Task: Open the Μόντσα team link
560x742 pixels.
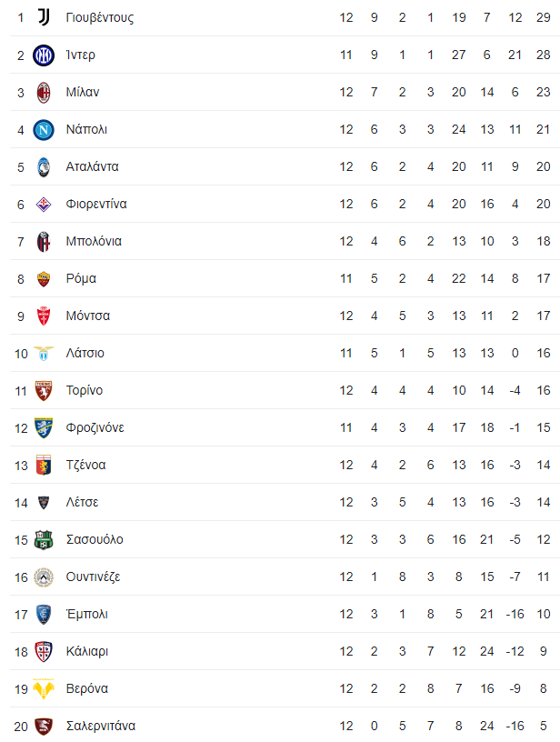Action: (88, 316)
